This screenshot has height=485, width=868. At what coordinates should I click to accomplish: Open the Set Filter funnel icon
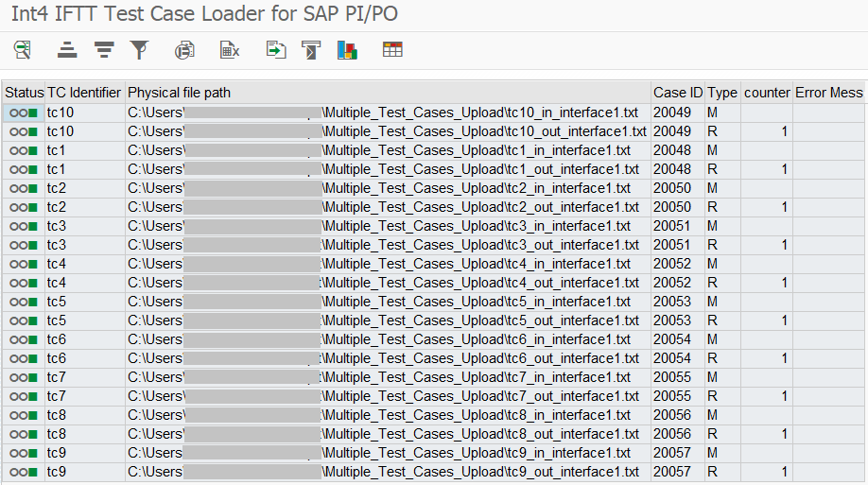pos(140,50)
